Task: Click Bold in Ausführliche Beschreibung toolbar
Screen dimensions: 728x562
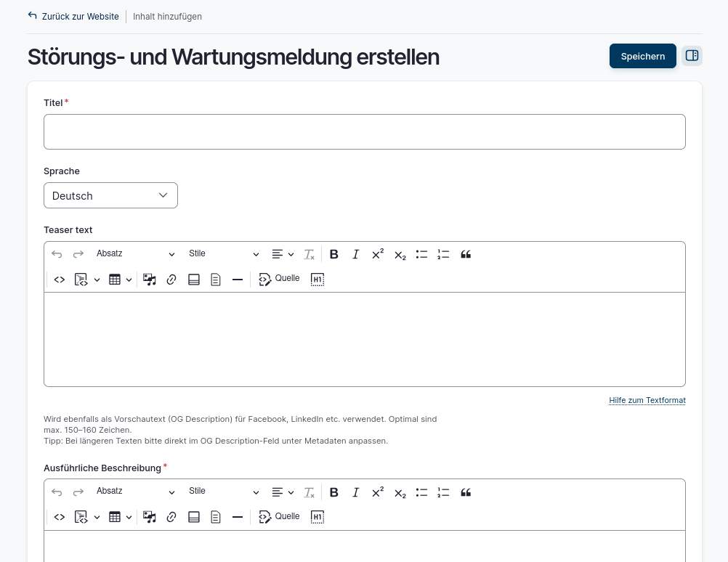Action: 333,492
